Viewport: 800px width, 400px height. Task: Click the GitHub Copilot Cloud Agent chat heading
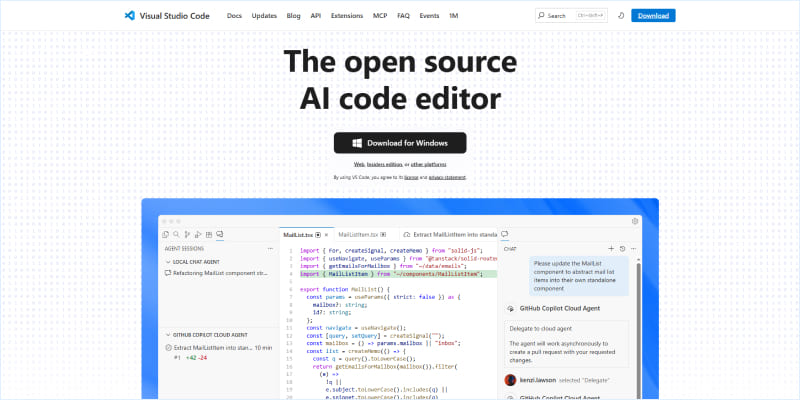click(560, 309)
